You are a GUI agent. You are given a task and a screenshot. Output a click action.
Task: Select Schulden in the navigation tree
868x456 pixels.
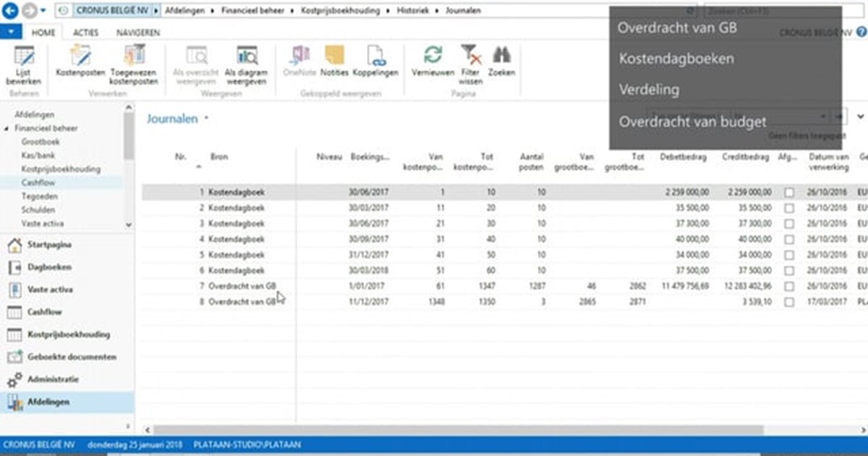(38, 210)
